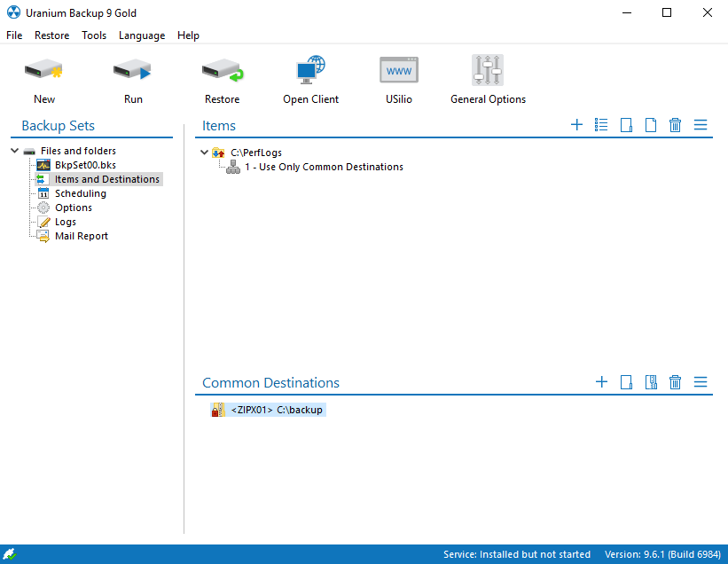Delete item using Items panel trash icon
Screen dimensions: 728x564
click(x=675, y=125)
